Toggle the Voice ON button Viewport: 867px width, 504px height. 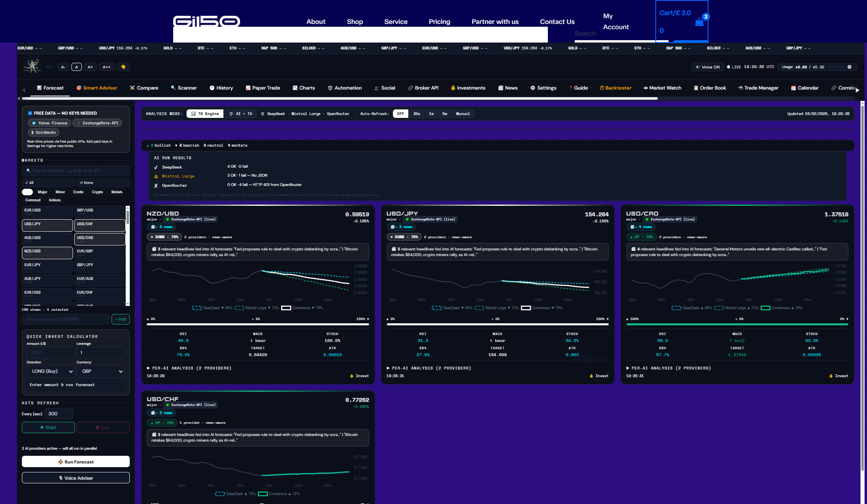pyautogui.click(x=707, y=67)
